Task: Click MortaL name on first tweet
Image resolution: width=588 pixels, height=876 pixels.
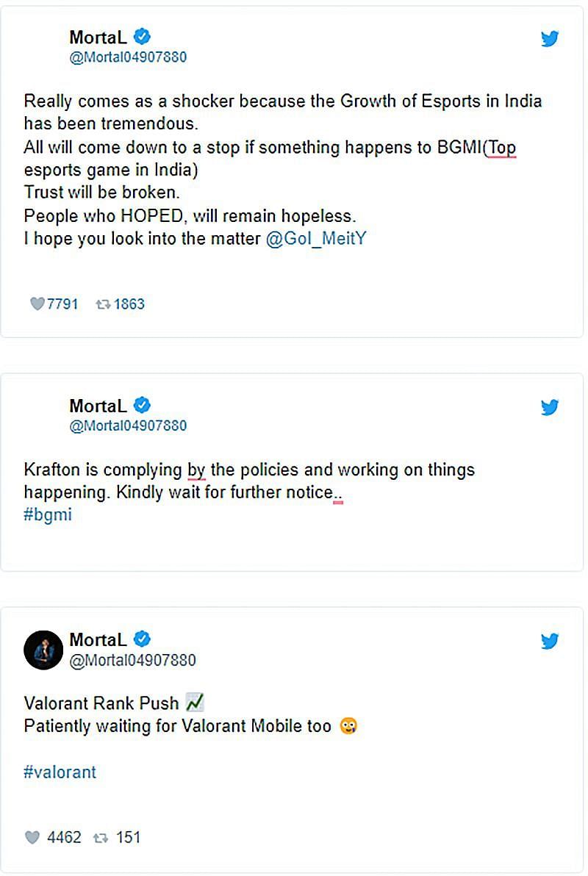Action: tap(98, 37)
